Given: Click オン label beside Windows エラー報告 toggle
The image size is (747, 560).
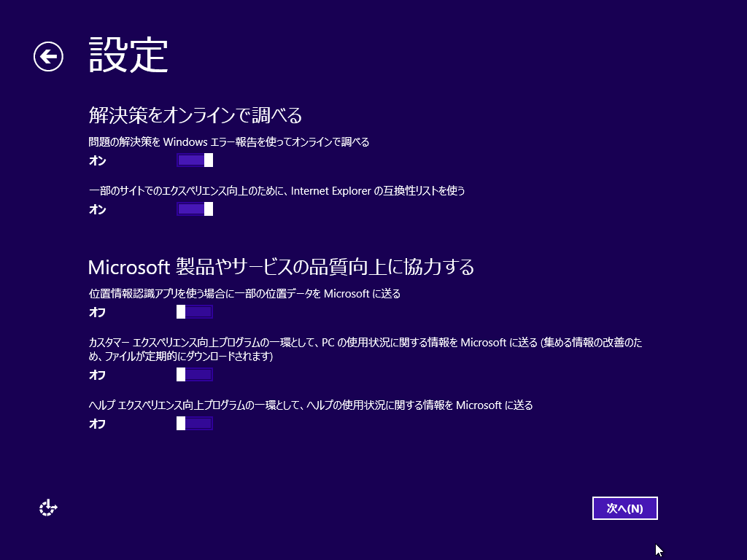Looking at the screenshot, I should (x=98, y=161).
